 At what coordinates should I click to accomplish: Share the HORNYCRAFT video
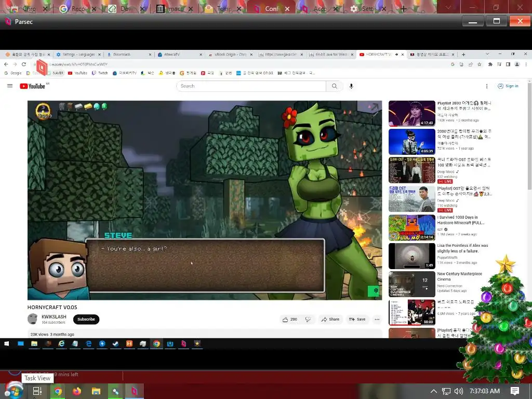pos(330,320)
